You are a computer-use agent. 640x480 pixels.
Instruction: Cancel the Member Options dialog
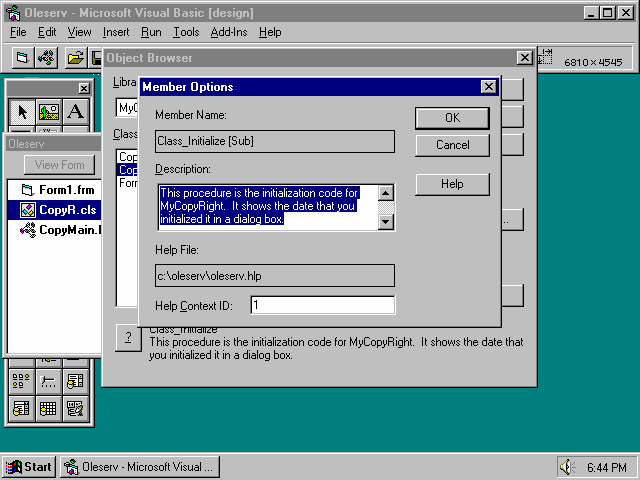(452, 145)
